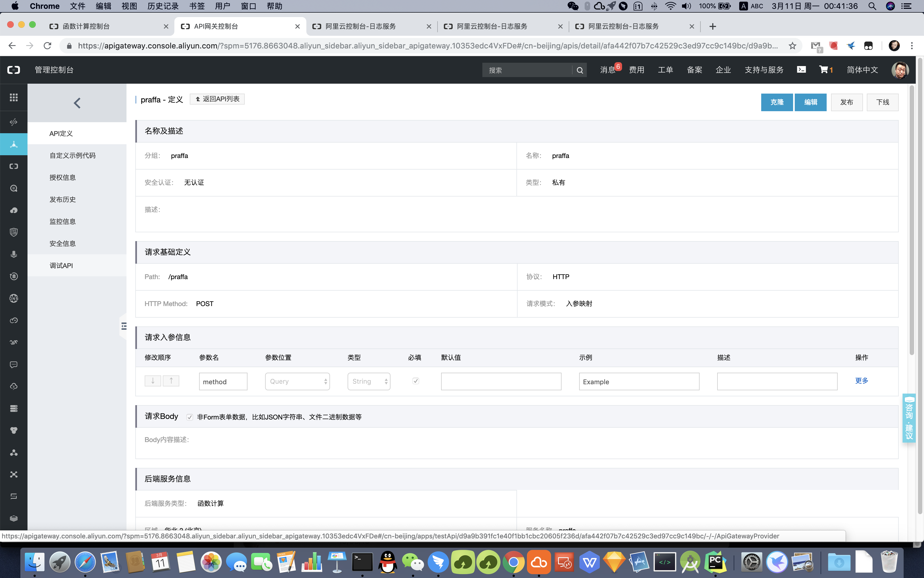Toggle the 必填 checkbox for method

pos(416,381)
